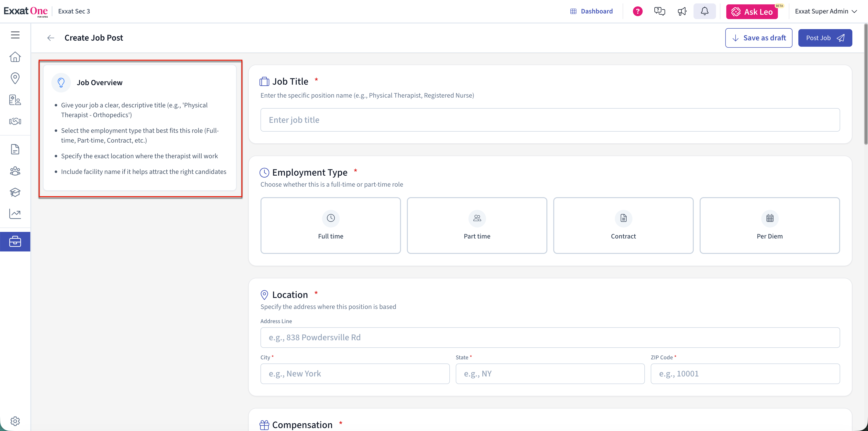Select Full time employment type

[330, 225]
